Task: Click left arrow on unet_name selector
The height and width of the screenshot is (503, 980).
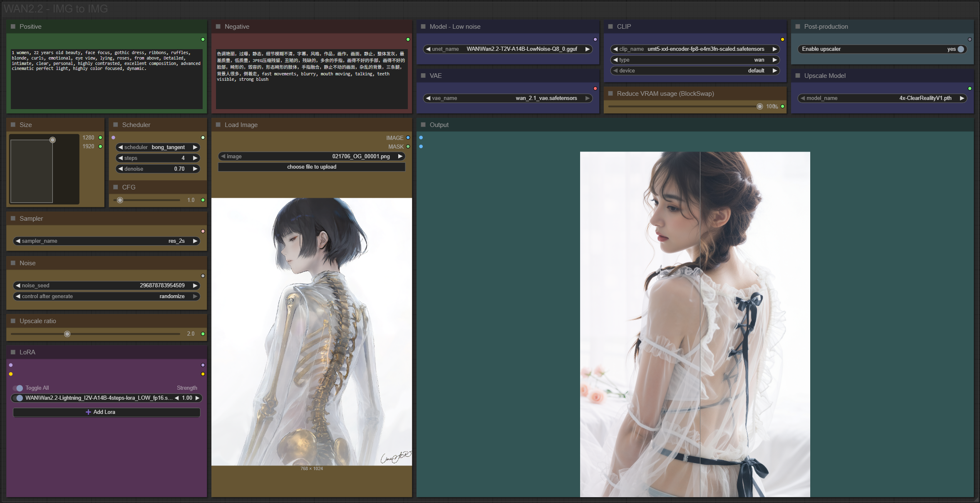Action: pyautogui.click(x=428, y=49)
